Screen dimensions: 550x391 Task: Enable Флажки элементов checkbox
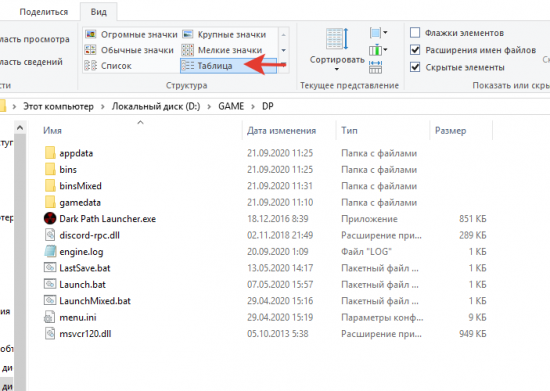click(415, 33)
